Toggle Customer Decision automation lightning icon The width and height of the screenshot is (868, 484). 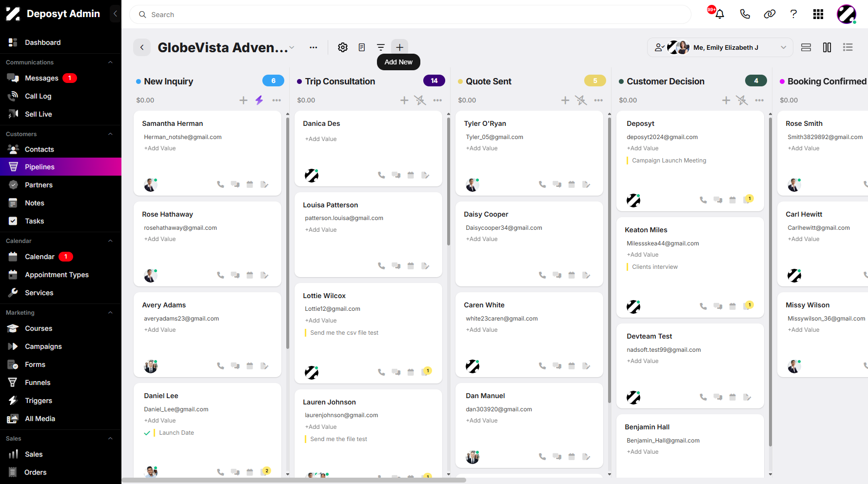tap(742, 100)
